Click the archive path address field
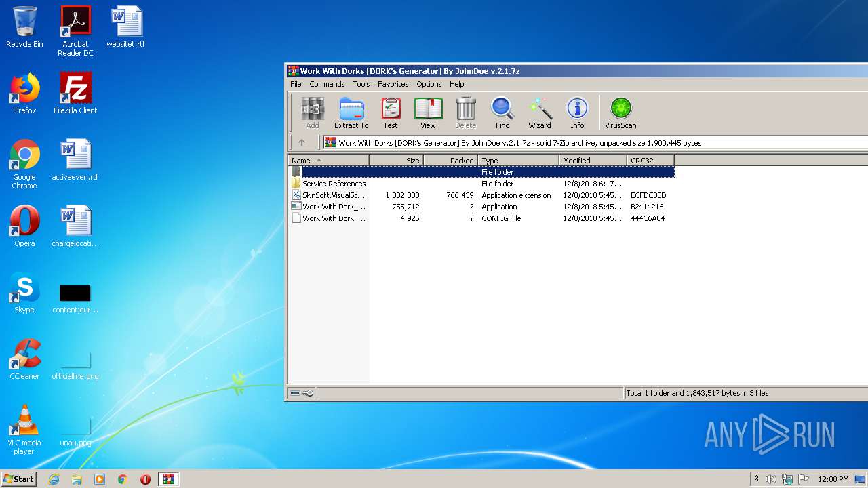The image size is (868, 488). tap(595, 142)
